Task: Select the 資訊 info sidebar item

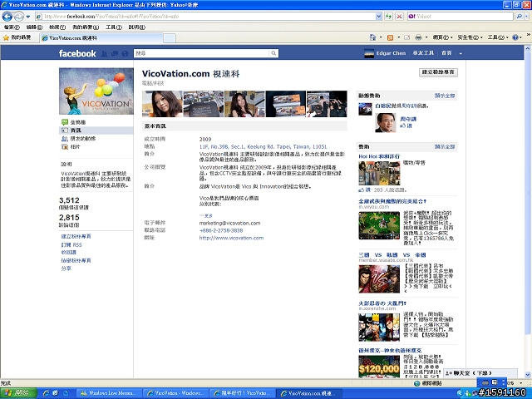Action: click(x=96, y=131)
